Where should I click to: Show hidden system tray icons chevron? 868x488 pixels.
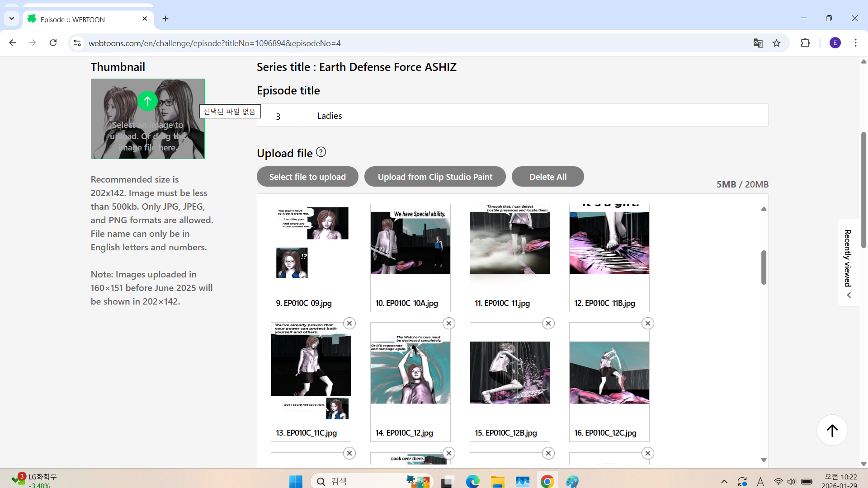[x=724, y=482]
